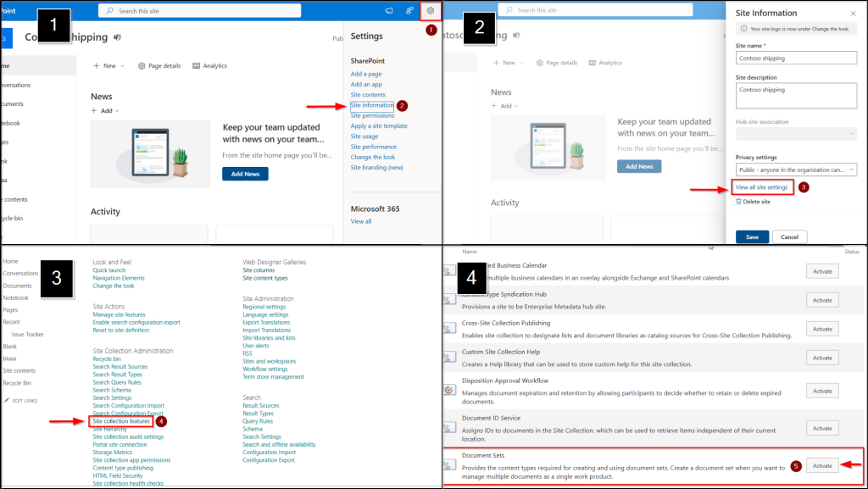Choose Site permissions in the Settings panel
The width and height of the screenshot is (868, 489).
[x=372, y=115]
